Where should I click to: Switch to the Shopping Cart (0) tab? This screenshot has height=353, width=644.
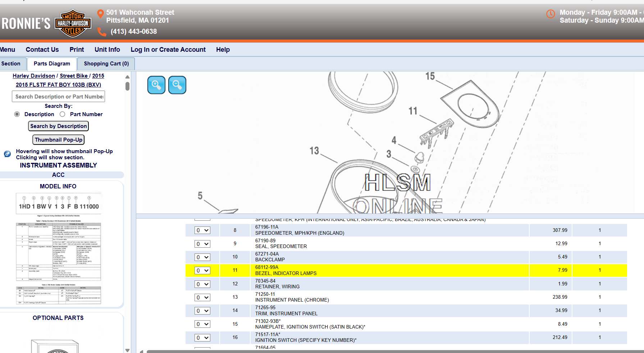point(106,64)
